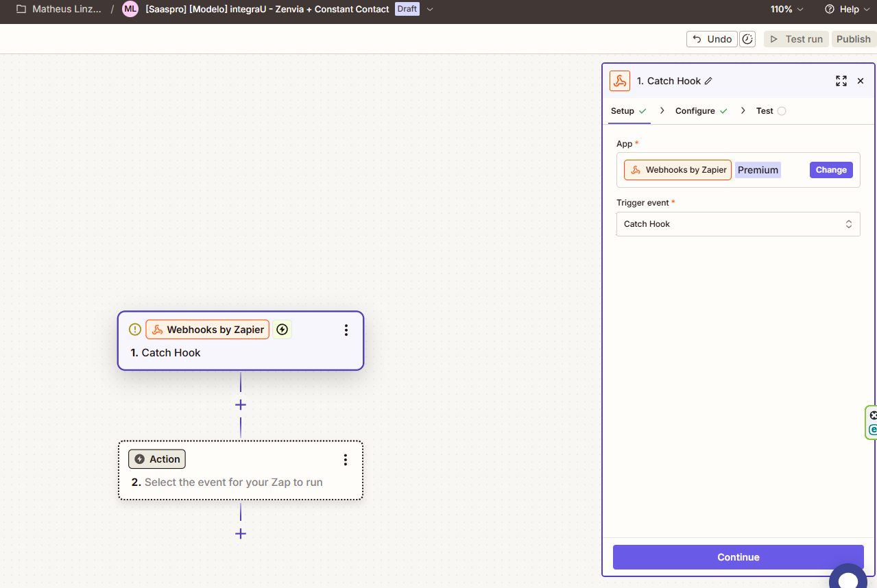Click the folder icon in top bar

pyautogui.click(x=21, y=10)
